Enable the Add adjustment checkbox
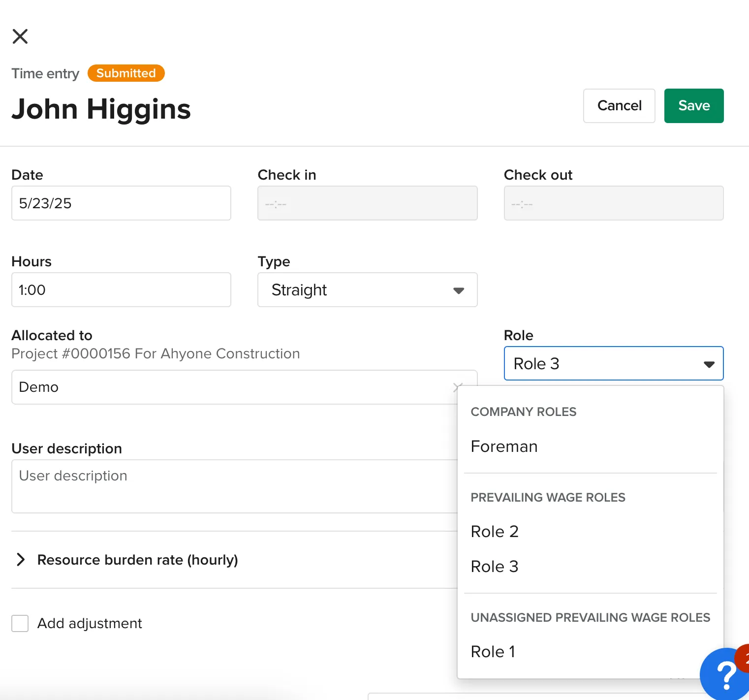The height and width of the screenshot is (700, 749). click(x=20, y=623)
